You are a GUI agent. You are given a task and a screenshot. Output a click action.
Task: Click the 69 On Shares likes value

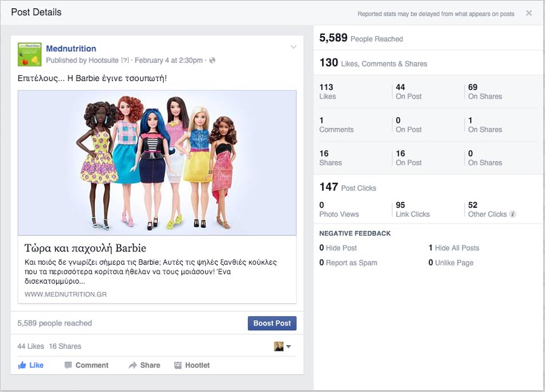pos(485,92)
